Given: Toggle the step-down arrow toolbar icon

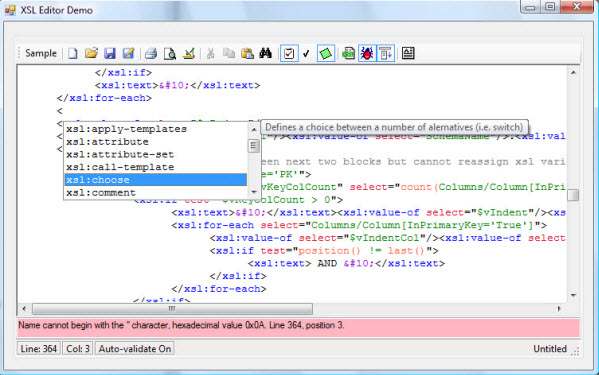Looking at the screenshot, I should [385, 53].
